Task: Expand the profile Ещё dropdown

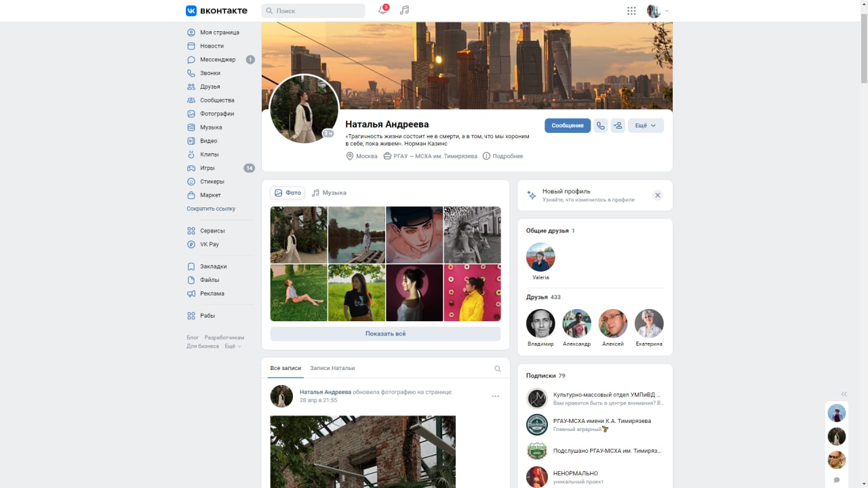Action: pyautogui.click(x=646, y=125)
